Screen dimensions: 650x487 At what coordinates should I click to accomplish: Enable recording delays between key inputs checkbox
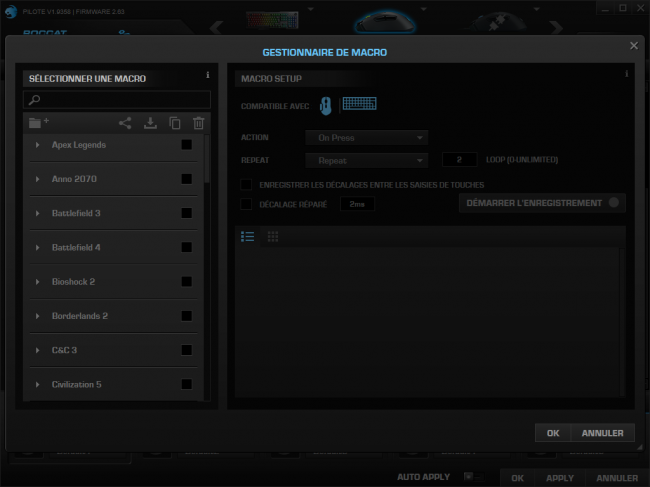point(246,184)
